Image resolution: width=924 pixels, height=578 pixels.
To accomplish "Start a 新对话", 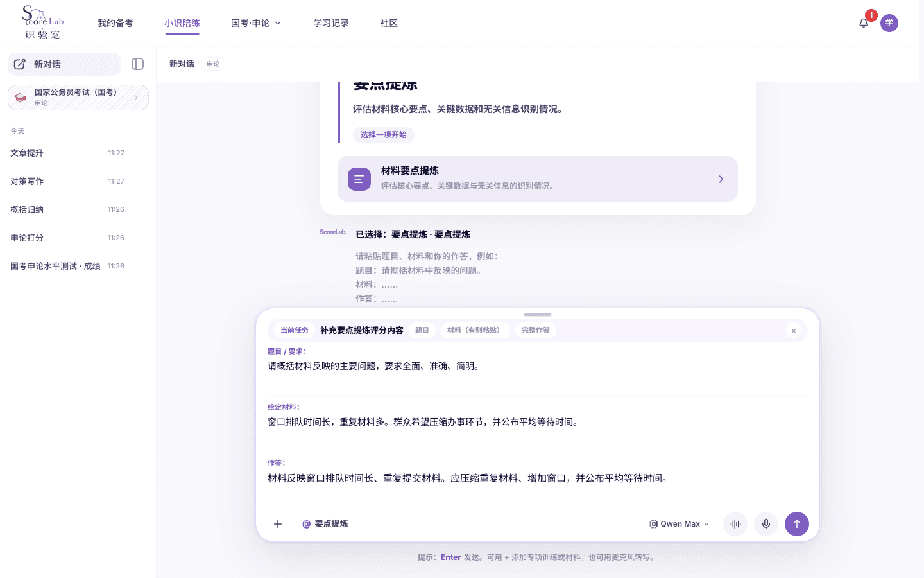I will coord(64,64).
